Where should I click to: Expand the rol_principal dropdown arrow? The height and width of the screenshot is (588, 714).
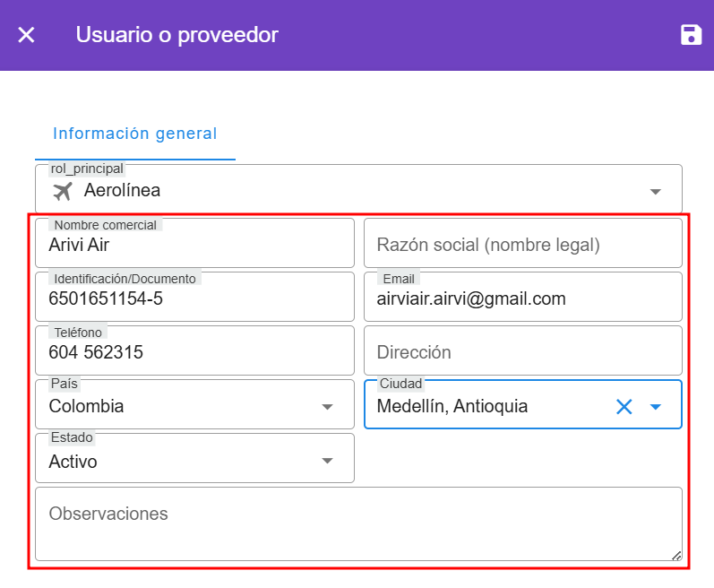[655, 192]
